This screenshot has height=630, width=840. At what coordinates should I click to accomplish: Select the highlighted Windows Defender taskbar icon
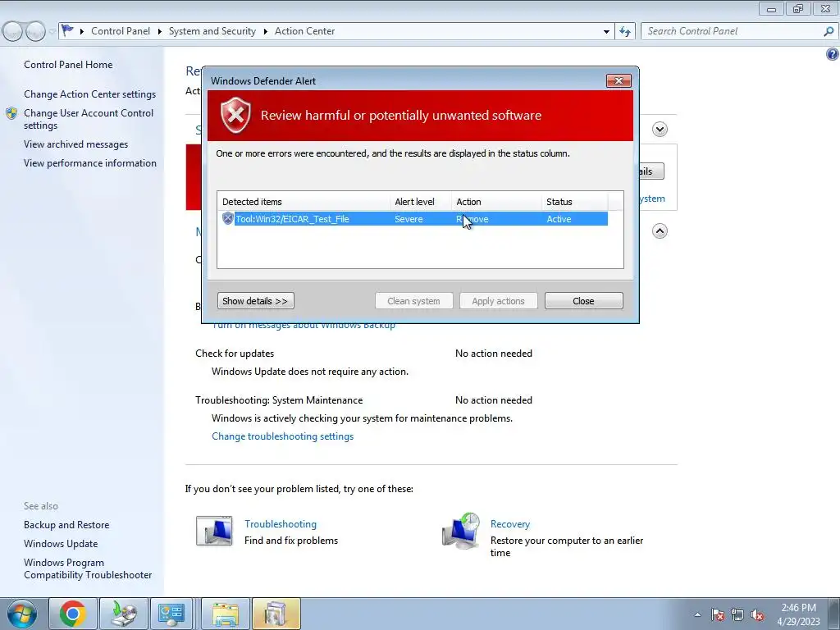(x=276, y=614)
